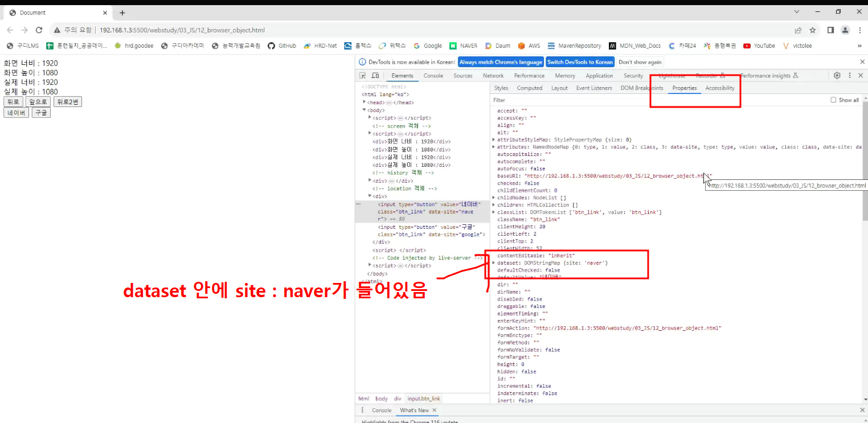Collapse the body element node
The height and width of the screenshot is (423, 868).
click(x=365, y=110)
